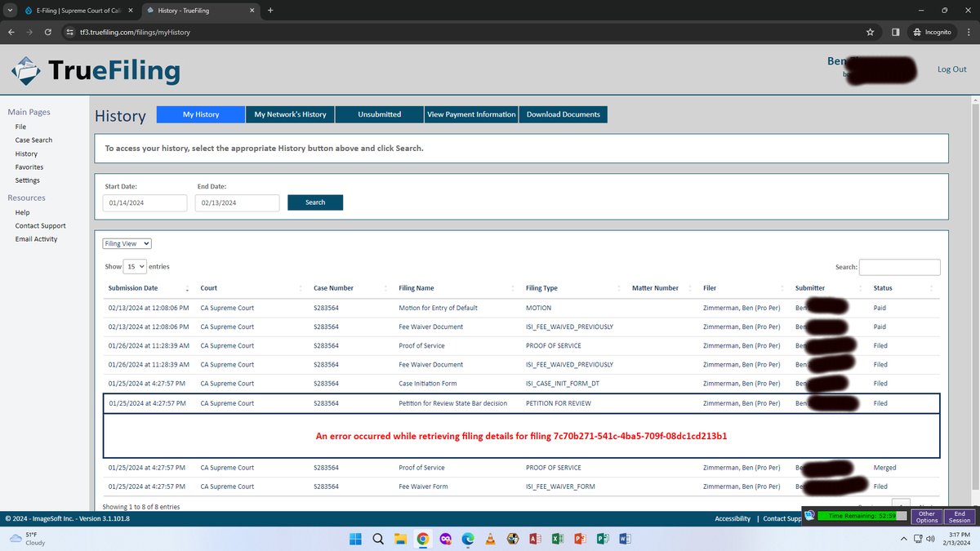
Task: Open taskbar Search magnifier
Action: coord(378,539)
